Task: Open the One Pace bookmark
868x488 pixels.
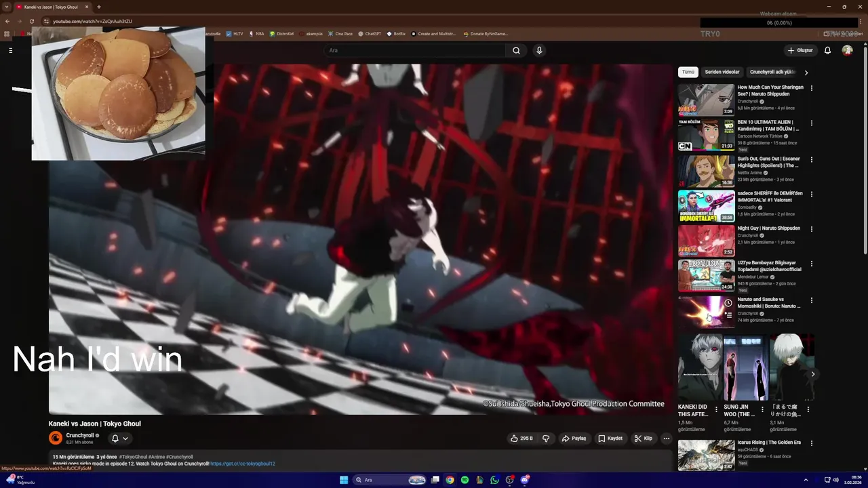Action: click(x=340, y=33)
